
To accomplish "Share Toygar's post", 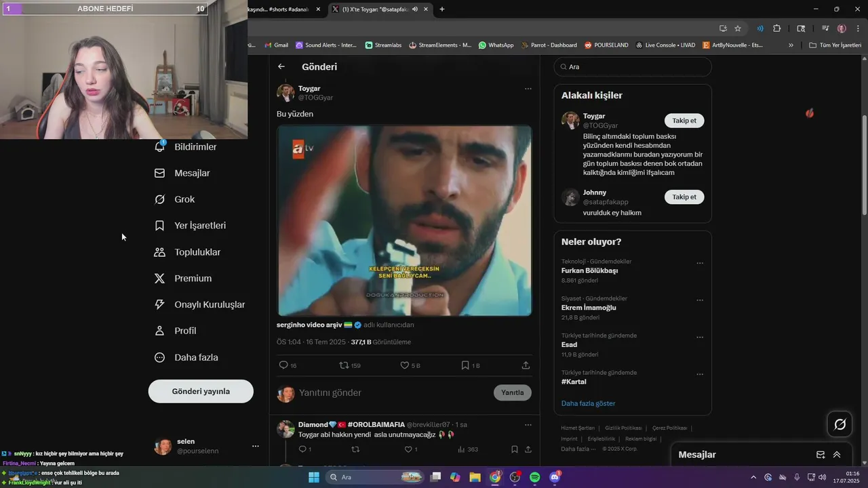I will click(x=526, y=365).
